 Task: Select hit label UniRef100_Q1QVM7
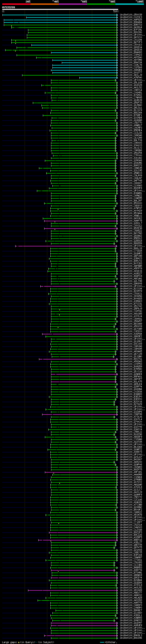pos(131,623)
